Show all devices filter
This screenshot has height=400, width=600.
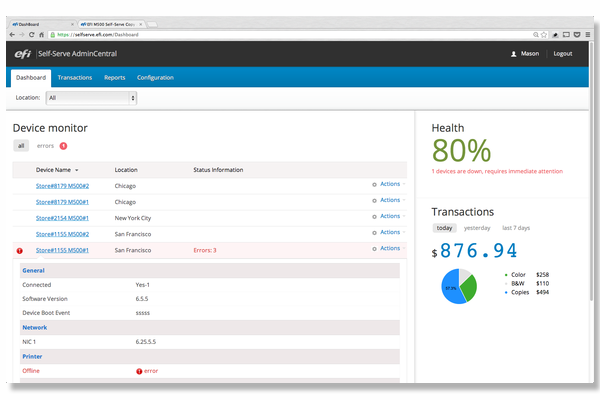21,146
